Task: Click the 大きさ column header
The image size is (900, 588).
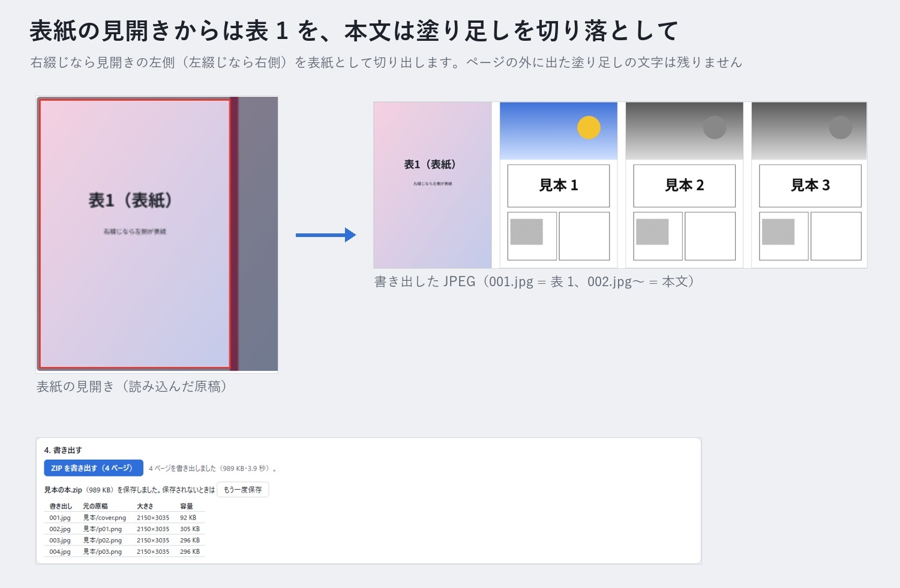Action: click(x=145, y=506)
